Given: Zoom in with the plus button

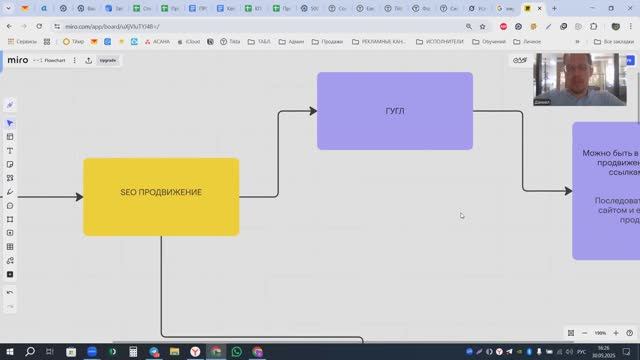Looking at the screenshot, I should coord(616,333).
